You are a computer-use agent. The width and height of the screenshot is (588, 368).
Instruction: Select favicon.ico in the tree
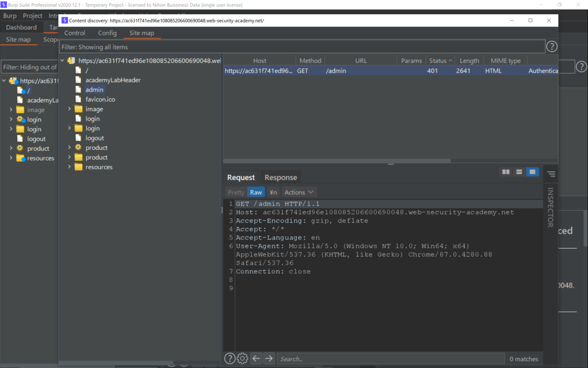click(100, 99)
